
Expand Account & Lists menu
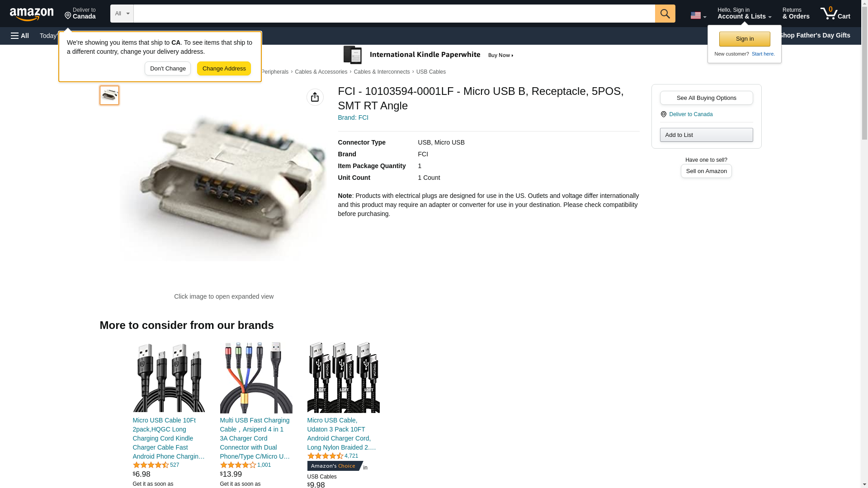point(744,14)
